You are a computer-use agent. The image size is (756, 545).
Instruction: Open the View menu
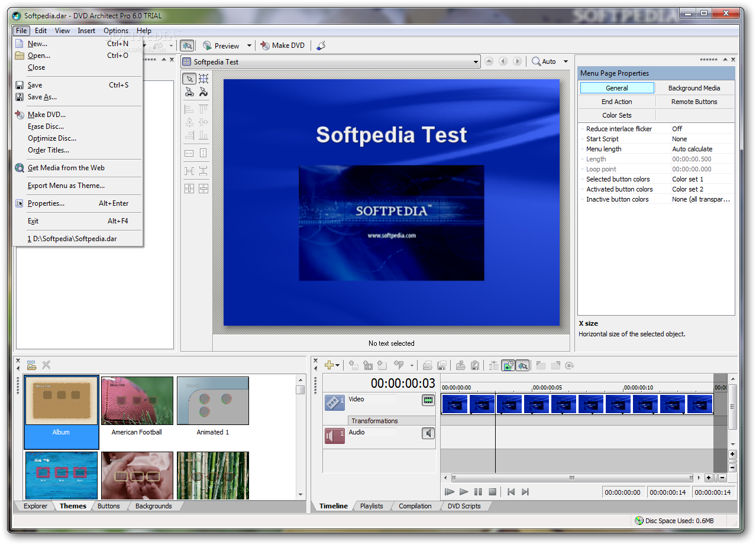tap(62, 31)
